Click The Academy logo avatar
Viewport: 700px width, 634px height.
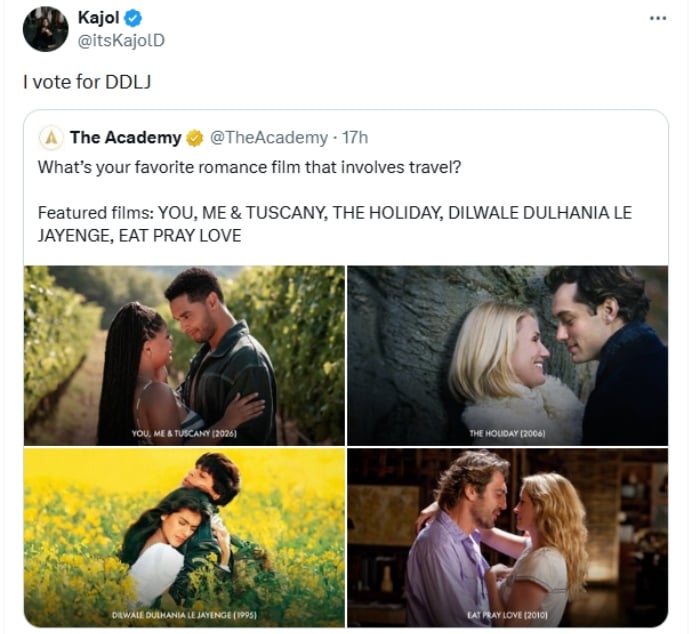[x=52, y=138]
